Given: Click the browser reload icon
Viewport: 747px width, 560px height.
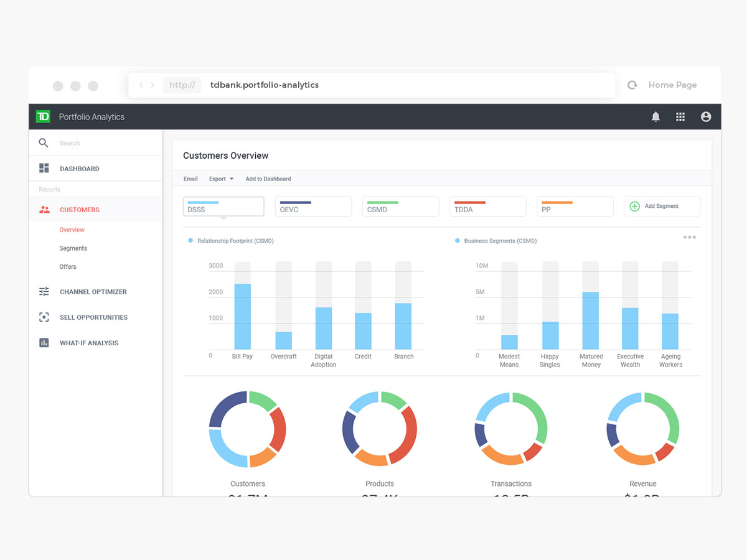Looking at the screenshot, I should (x=632, y=85).
